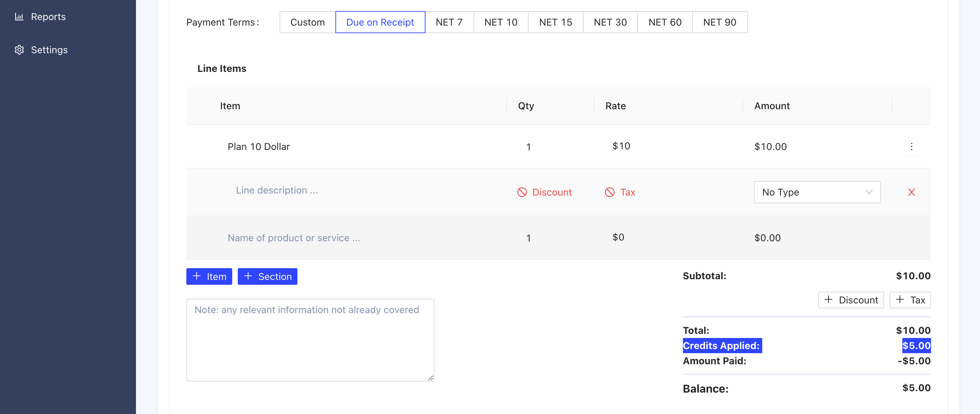Click the line item Discount toggle

545,192
